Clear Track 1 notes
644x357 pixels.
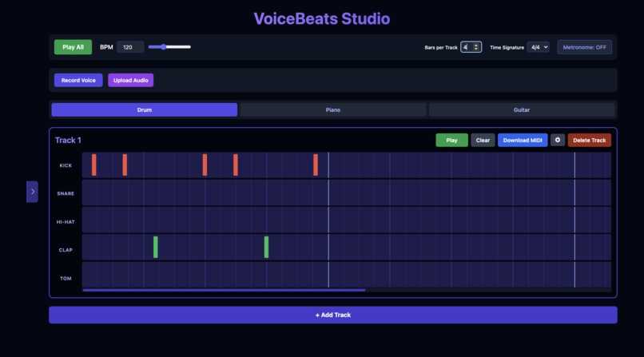[483, 140]
